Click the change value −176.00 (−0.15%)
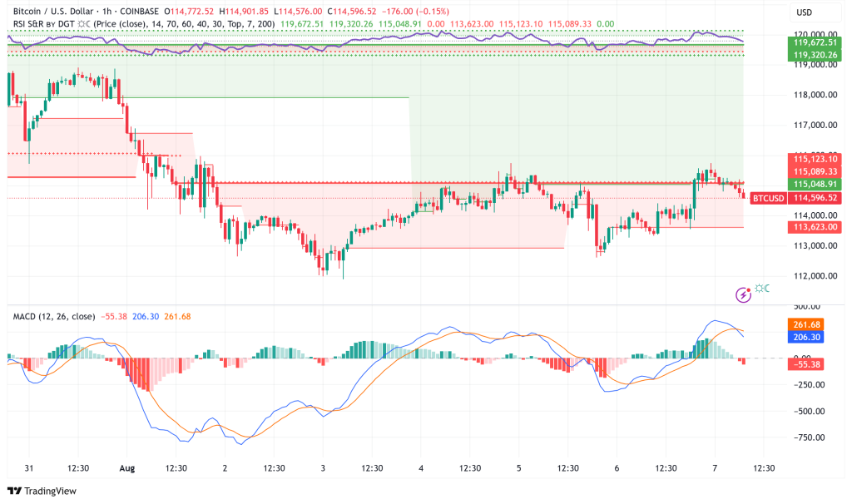 pyautogui.click(x=416, y=12)
